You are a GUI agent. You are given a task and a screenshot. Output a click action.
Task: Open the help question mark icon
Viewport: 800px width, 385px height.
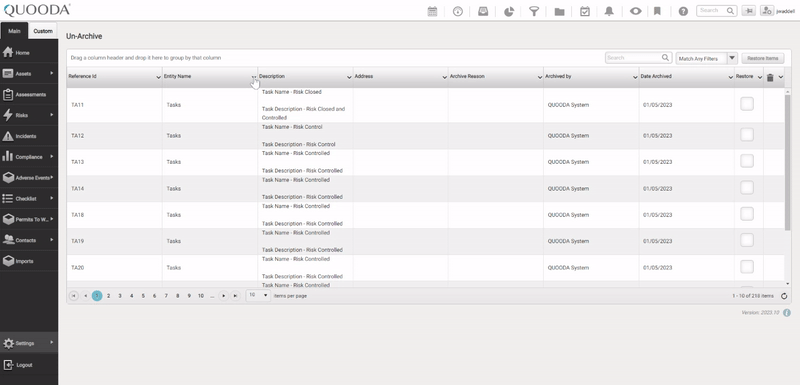(683, 11)
